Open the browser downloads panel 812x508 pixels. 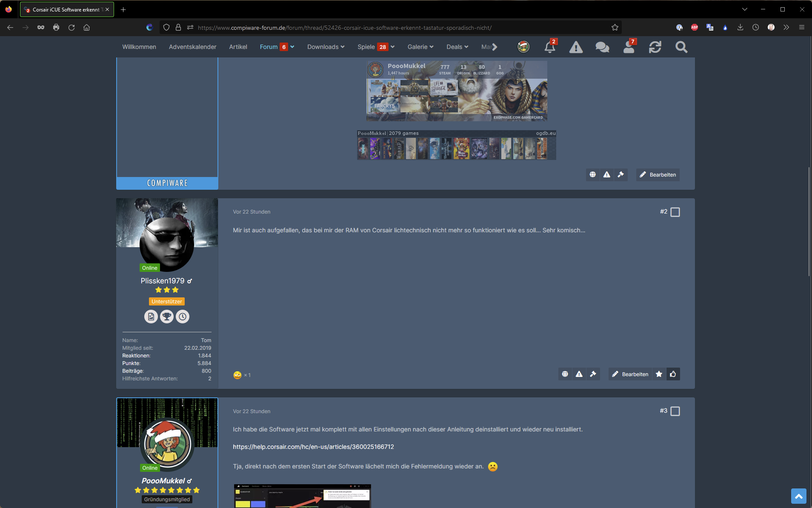(741, 27)
